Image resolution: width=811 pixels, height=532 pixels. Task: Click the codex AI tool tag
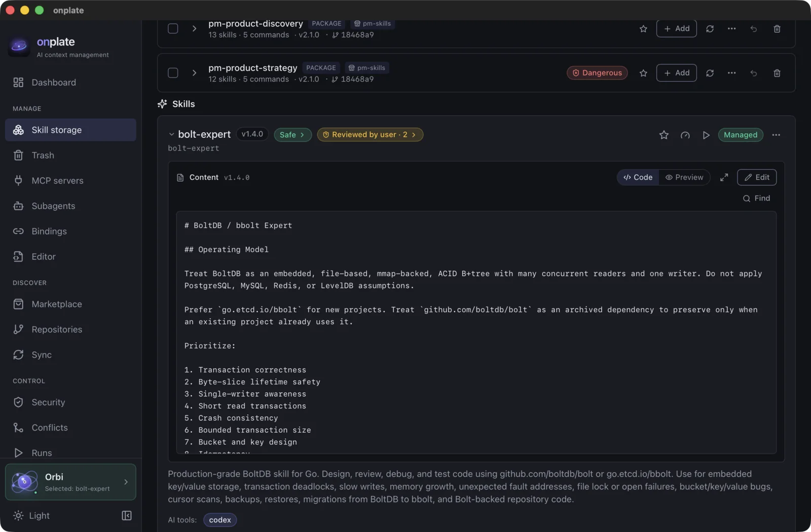(220, 520)
